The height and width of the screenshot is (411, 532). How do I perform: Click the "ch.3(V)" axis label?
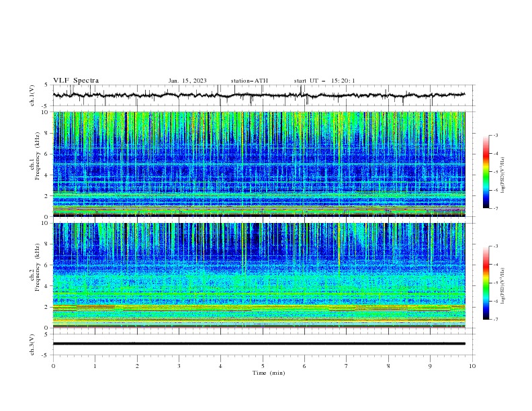point(32,345)
